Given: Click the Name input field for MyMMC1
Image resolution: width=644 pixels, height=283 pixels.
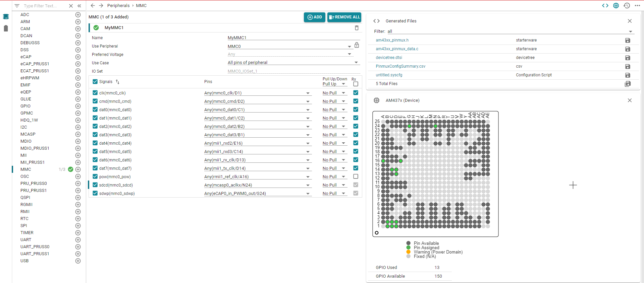Looking at the screenshot, I should point(293,38).
